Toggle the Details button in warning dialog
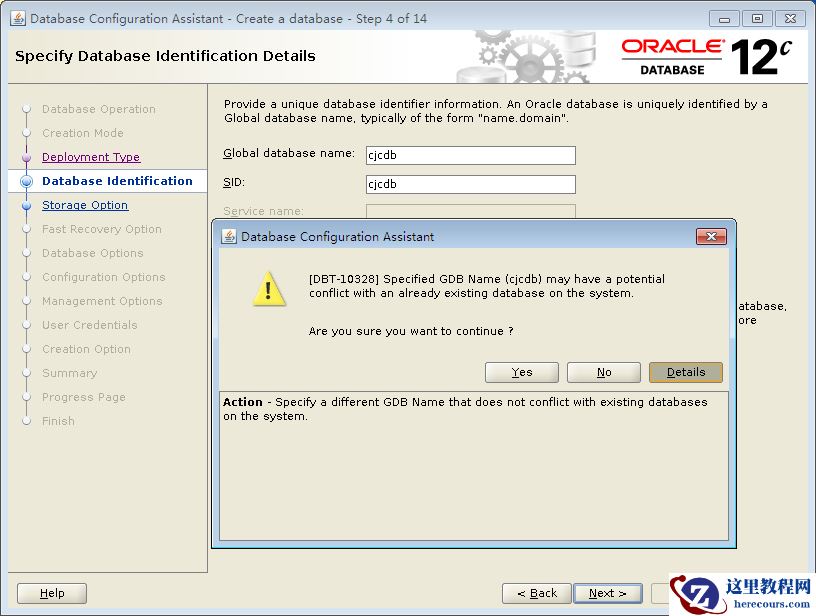The image size is (816, 616). point(686,373)
